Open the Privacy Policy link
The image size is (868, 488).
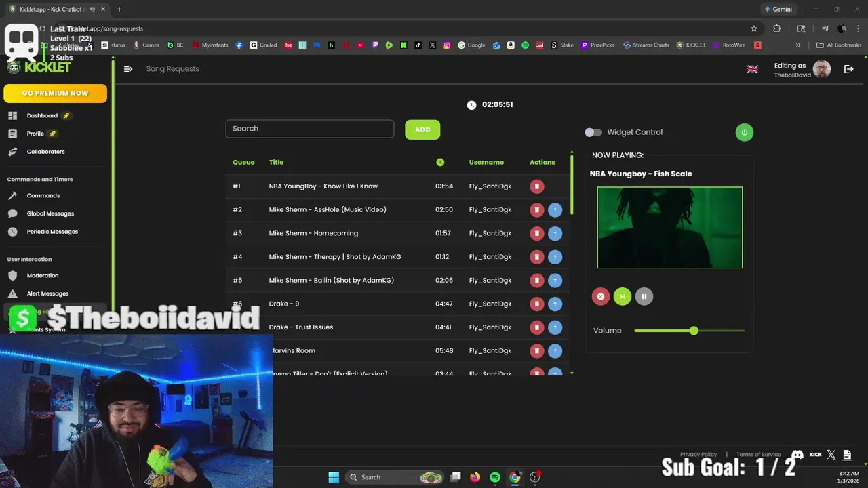click(x=698, y=455)
